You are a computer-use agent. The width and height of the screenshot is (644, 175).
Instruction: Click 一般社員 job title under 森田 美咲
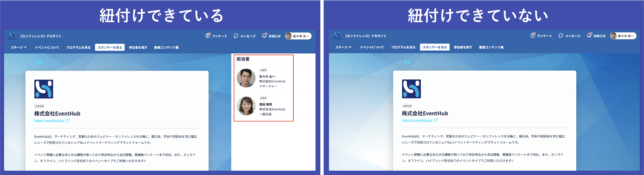tap(265, 114)
